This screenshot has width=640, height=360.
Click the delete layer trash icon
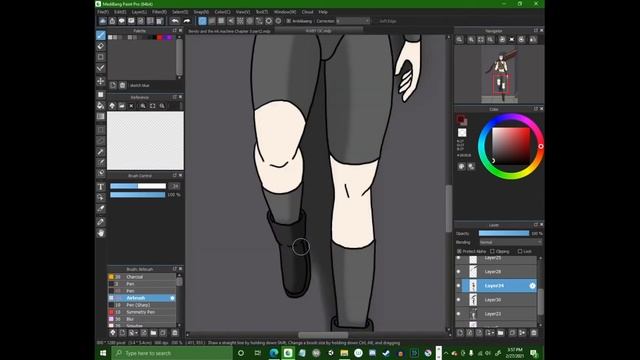[533, 333]
